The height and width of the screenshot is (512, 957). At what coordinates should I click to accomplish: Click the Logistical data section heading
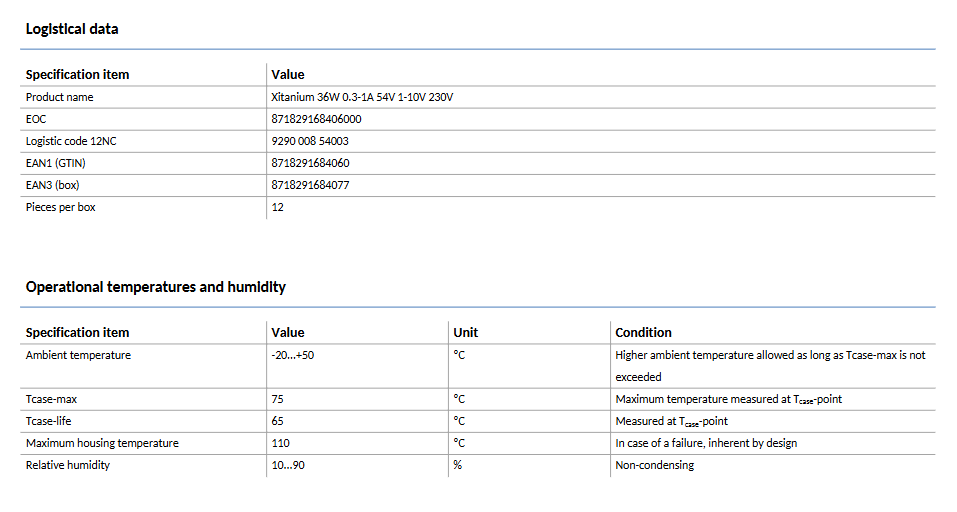(x=72, y=29)
